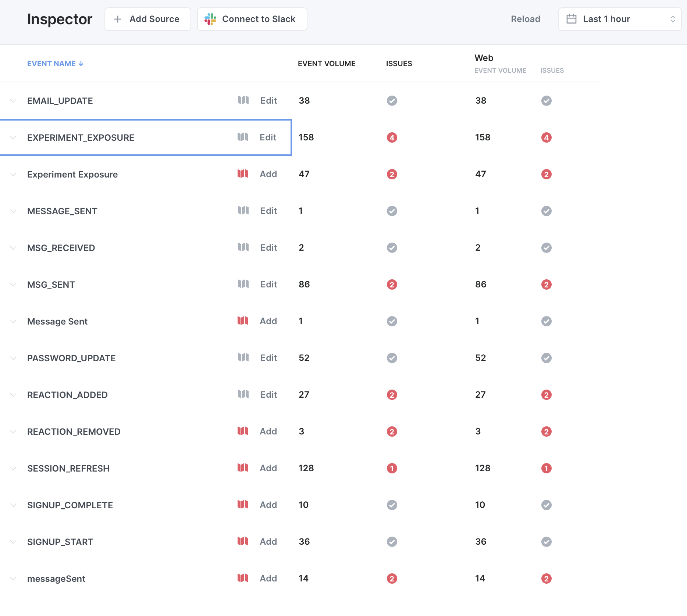
Task: Click Web issues badge for MSG_SENT row
Action: click(546, 284)
